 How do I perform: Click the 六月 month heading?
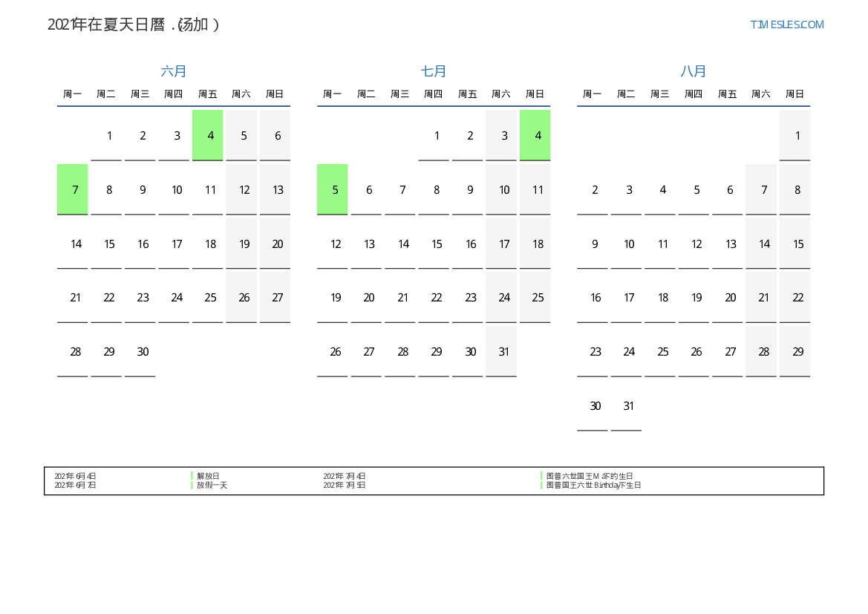(174, 71)
